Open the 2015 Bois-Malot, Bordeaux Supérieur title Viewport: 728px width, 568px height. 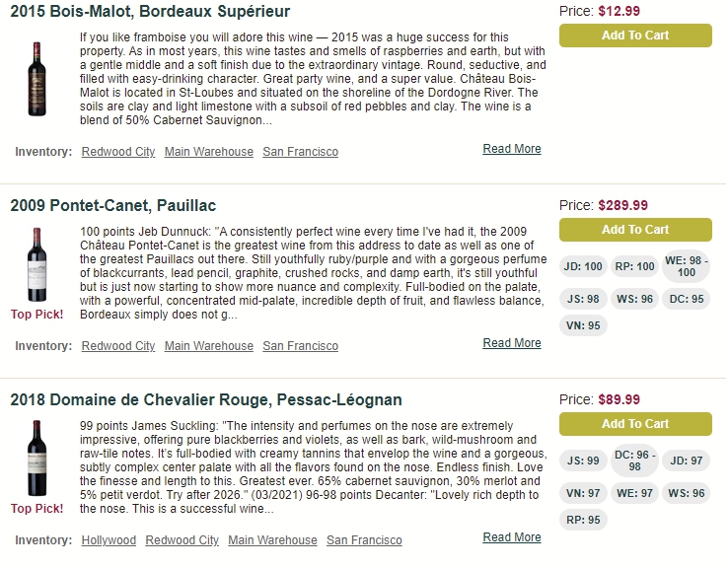150,11
